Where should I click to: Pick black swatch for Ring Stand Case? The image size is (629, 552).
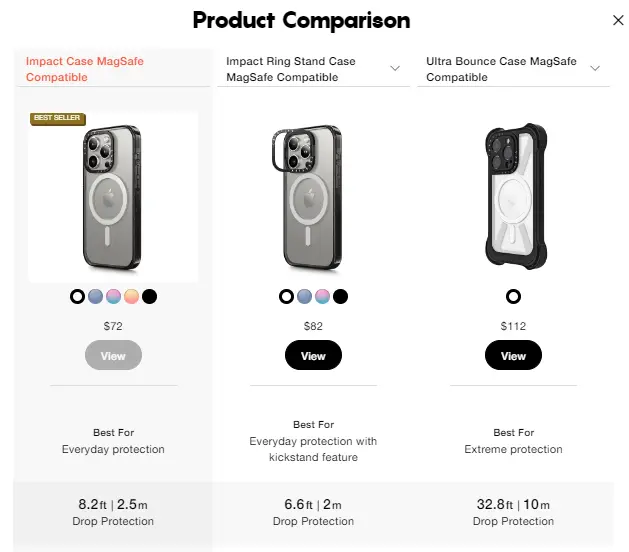[x=340, y=296]
